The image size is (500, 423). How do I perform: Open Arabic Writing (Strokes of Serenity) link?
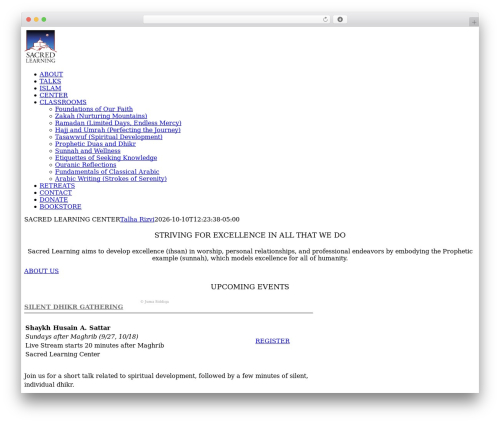(x=111, y=179)
